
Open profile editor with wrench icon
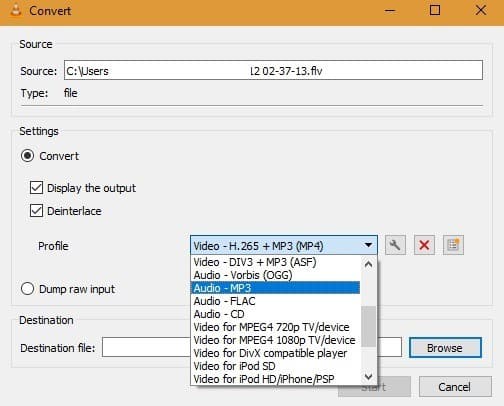coord(395,245)
